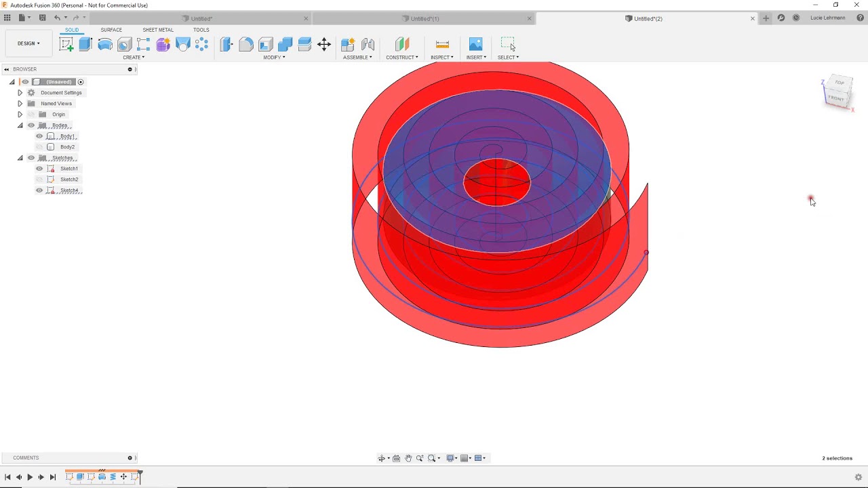Select the Create Sketch tool
This screenshot has width=868, height=488.
point(66,45)
